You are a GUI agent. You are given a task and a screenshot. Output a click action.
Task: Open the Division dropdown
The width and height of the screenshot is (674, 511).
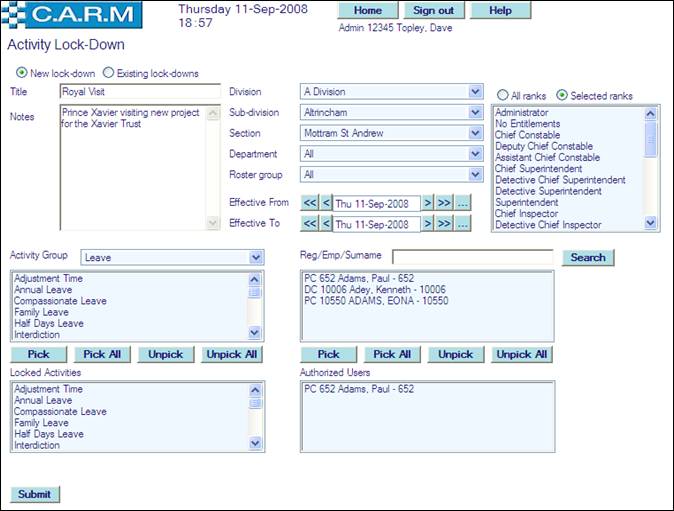[475, 92]
